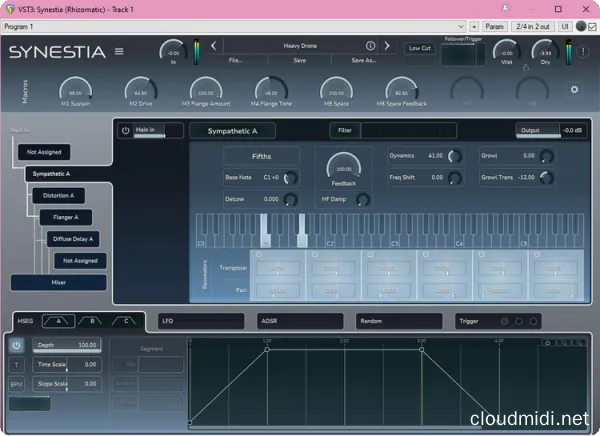
Task: Go to the next preset arrow
Action: tap(386, 46)
